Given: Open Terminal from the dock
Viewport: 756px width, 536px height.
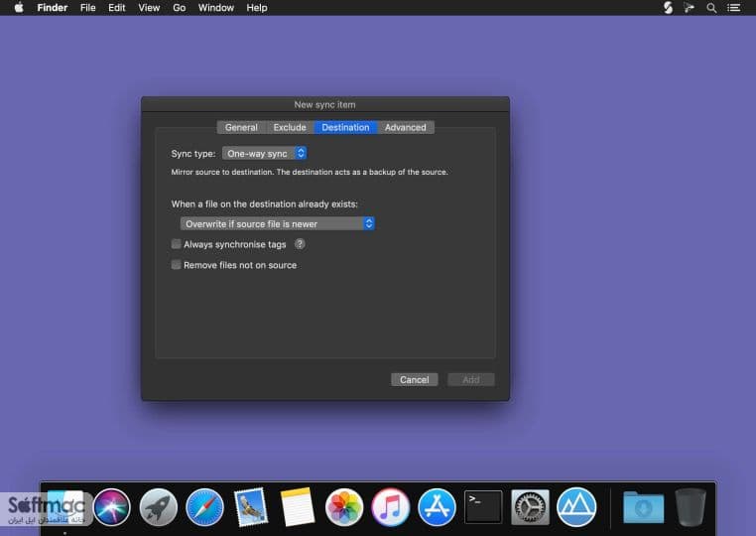Looking at the screenshot, I should 483,507.
